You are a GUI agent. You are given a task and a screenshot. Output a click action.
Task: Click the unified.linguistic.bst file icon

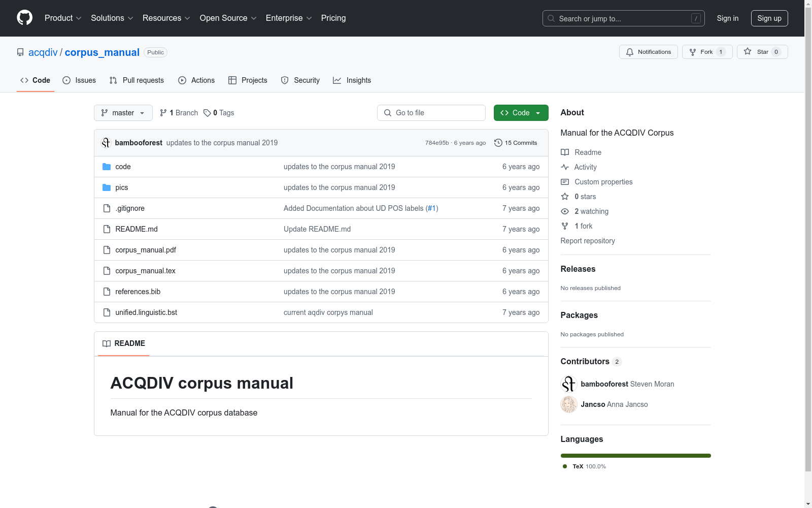[107, 312]
